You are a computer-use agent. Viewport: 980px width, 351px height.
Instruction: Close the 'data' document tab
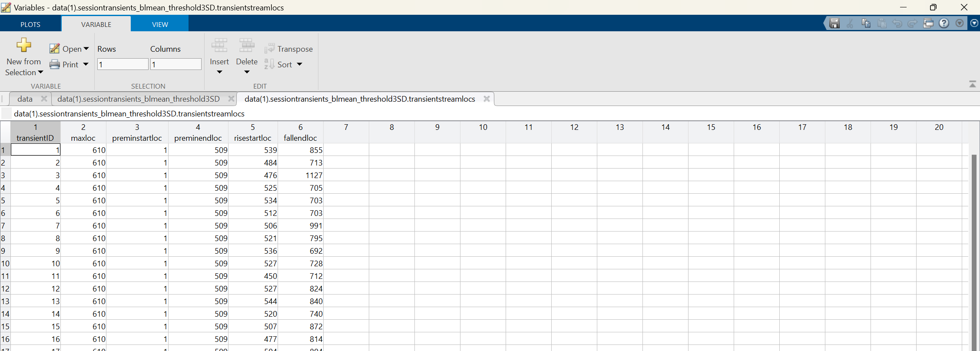44,99
